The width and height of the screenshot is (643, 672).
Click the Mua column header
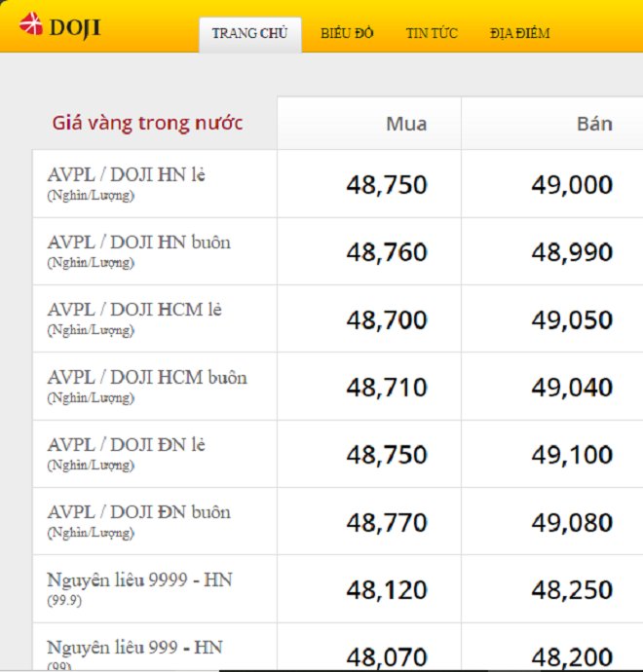click(406, 125)
